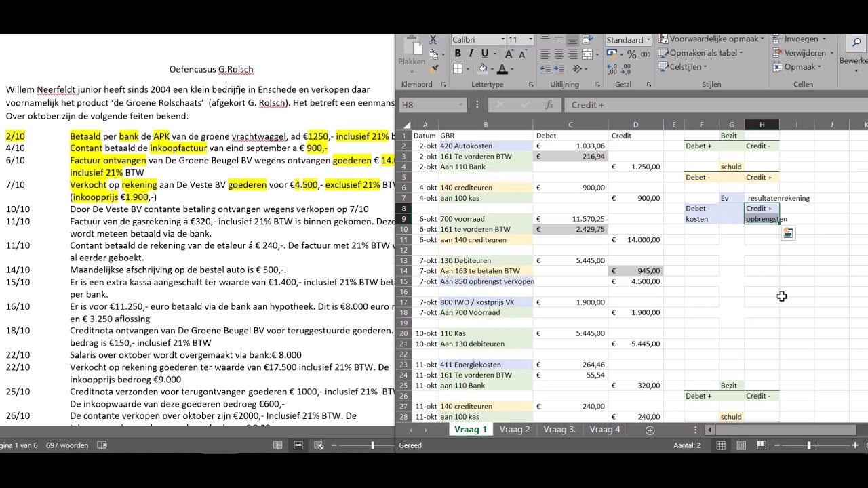Click increase indent icon

(x=559, y=68)
